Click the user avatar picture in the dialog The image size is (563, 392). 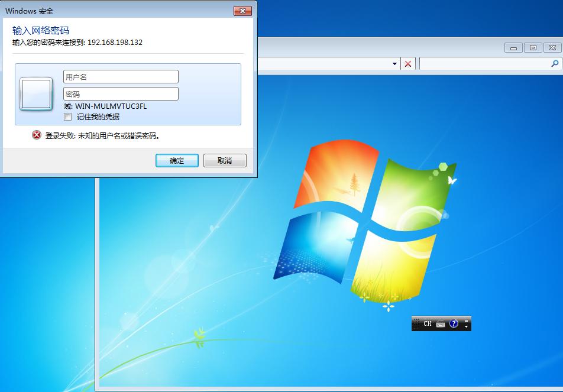pos(35,93)
